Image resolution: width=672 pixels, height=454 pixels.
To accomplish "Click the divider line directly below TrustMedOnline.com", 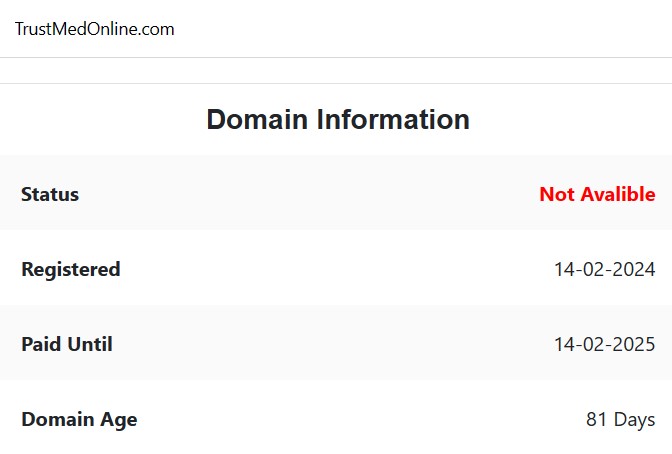I will click(x=336, y=57).
